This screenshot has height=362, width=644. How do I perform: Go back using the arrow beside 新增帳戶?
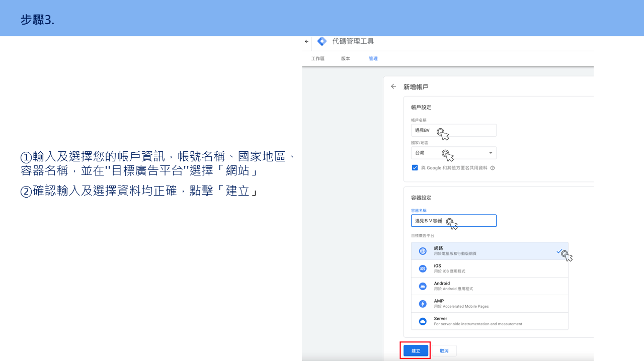pyautogui.click(x=393, y=86)
